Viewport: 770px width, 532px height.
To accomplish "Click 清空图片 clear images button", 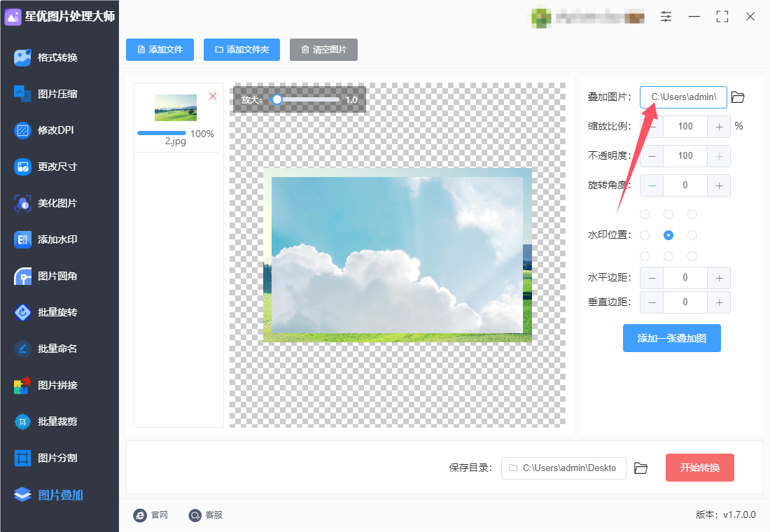I will click(323, 50).
